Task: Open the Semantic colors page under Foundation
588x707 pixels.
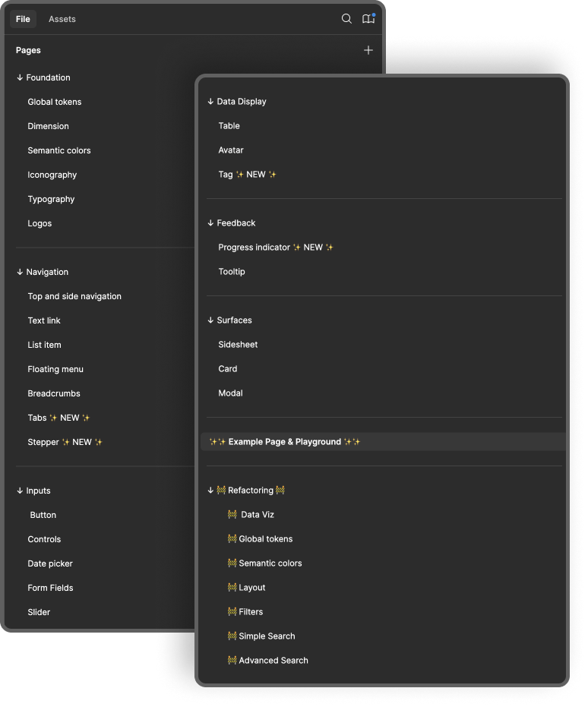Action: pyautogui.click(x=59, y=150)
